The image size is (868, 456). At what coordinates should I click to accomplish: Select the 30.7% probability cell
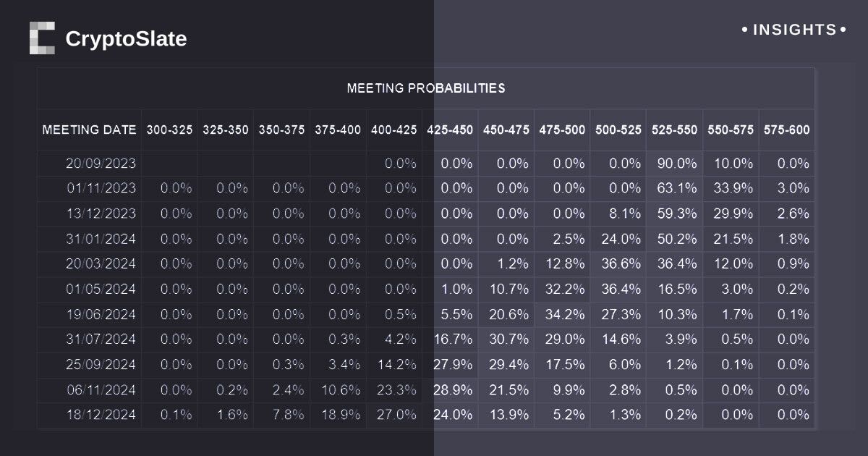[x=507, y=340]
